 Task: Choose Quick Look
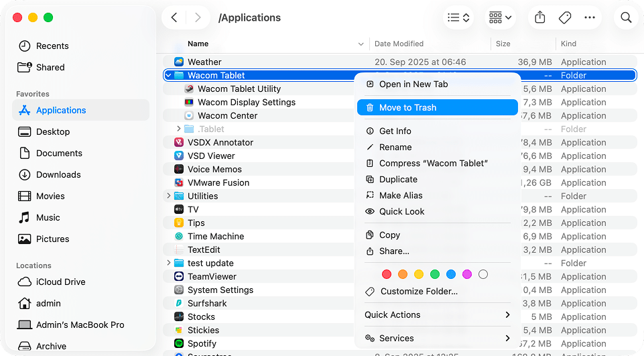click(438, 211)
